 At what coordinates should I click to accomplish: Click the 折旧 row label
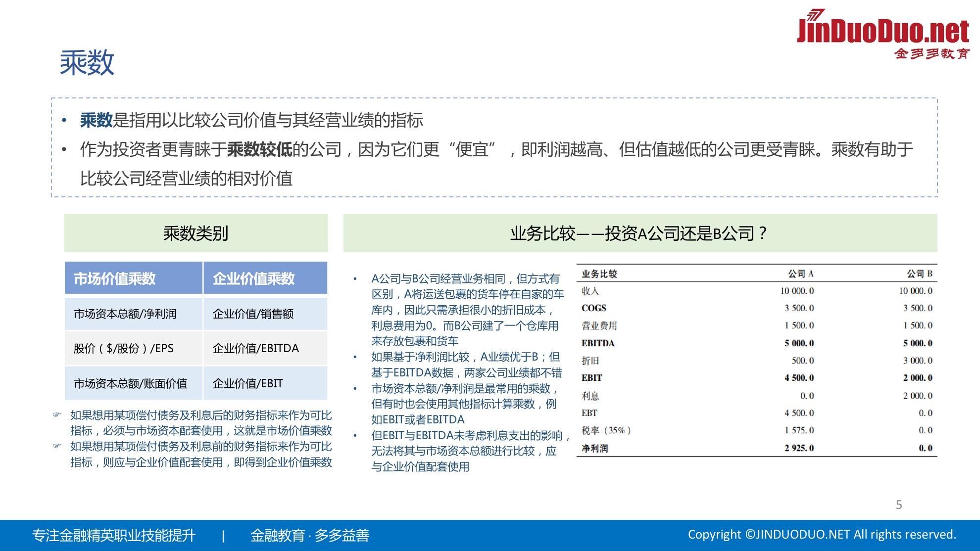(x=590, y=361)
